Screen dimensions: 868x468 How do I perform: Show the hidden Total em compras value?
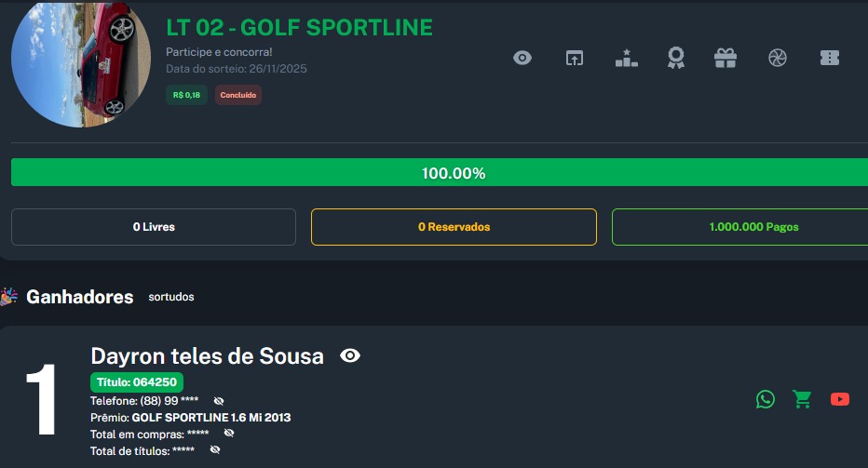(228, 434)
